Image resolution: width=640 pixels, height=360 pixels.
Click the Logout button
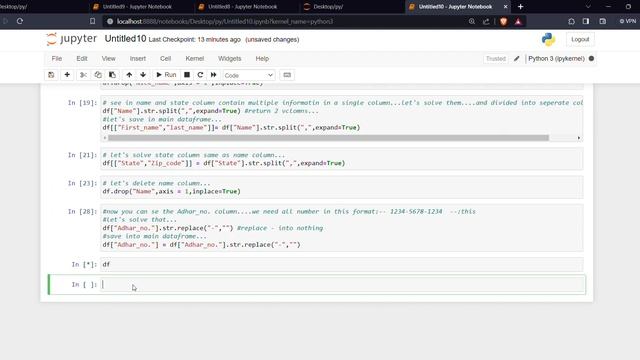tap(580, 40)
